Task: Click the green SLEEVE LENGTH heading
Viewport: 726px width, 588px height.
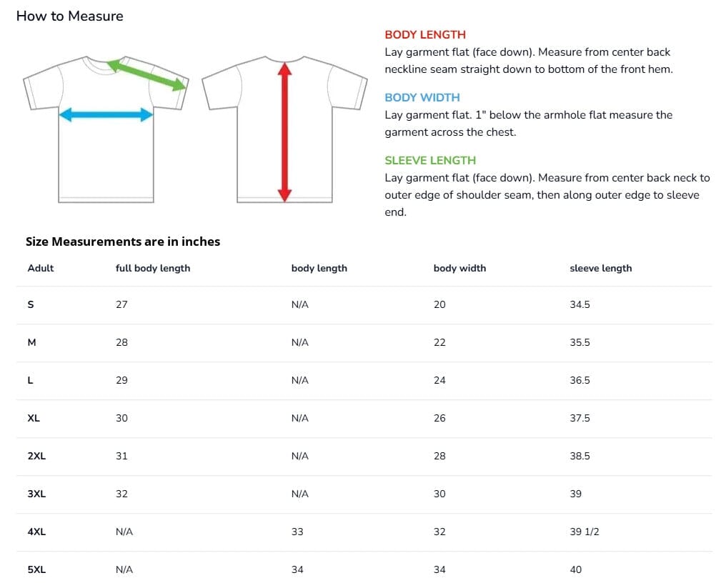Action: (429, 160)
